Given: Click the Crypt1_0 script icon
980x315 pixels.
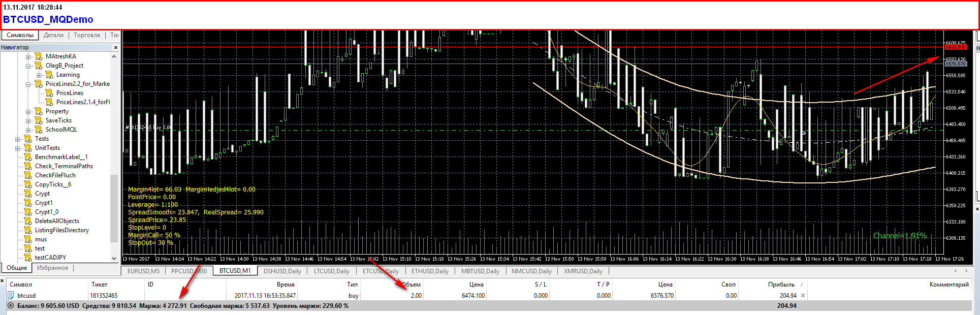Looking at the screenshot, I should 28,212.
